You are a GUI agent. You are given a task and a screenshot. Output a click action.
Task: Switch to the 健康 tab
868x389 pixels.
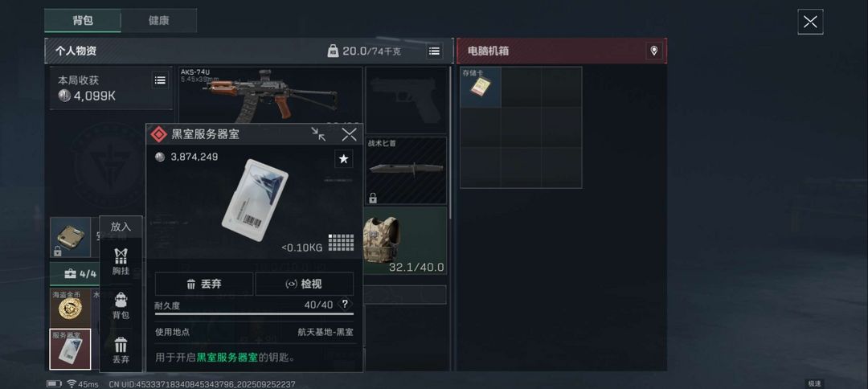pyautogui.click(x=158, y=20)
